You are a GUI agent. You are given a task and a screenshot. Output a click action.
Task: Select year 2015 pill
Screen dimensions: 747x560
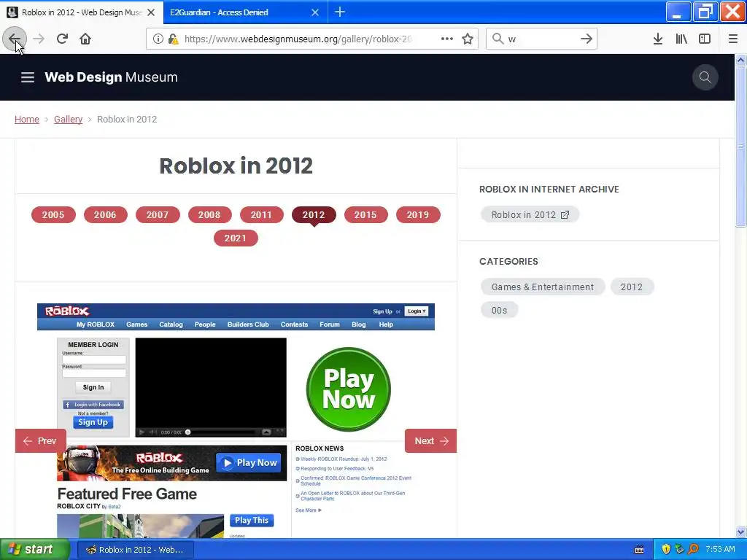(x=366, y=215)
